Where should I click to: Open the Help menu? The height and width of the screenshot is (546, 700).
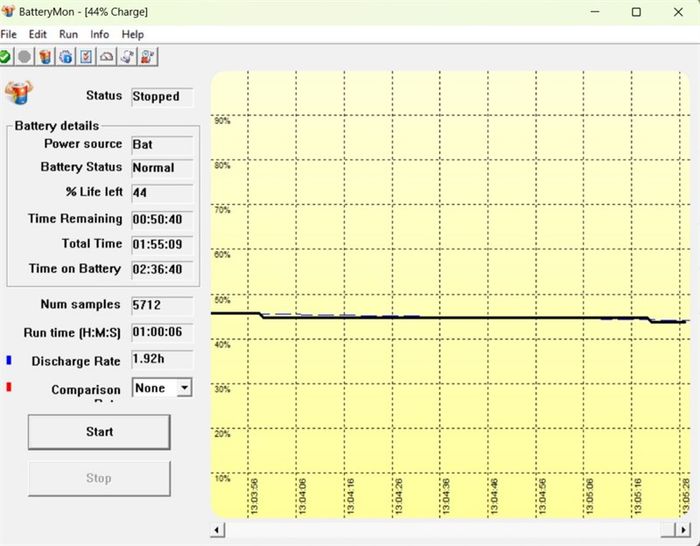tap(133, 34)
